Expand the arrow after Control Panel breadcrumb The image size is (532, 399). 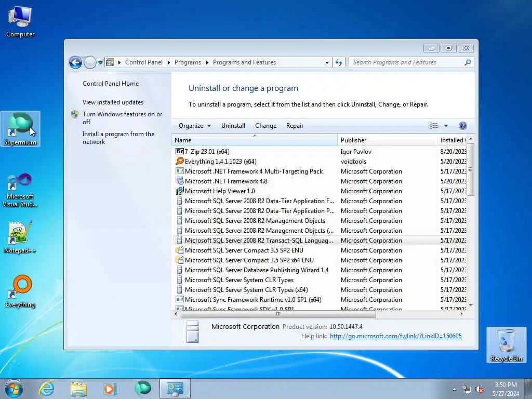coord(169,62)
